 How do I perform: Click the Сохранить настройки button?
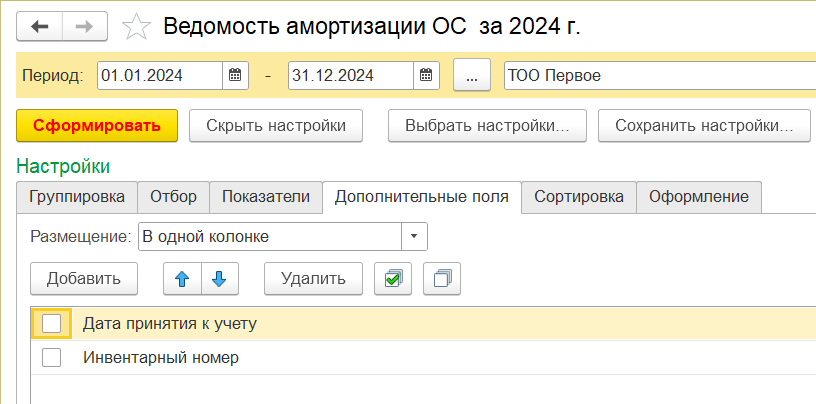click(704, 126)
